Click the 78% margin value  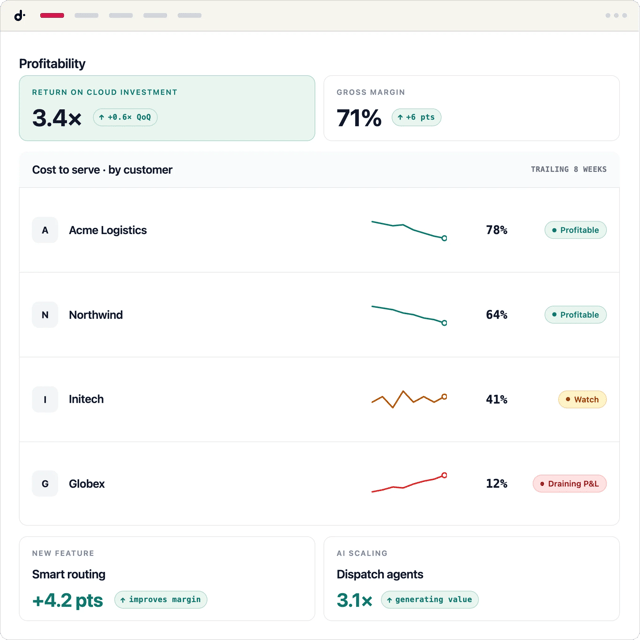pos(496,230)
